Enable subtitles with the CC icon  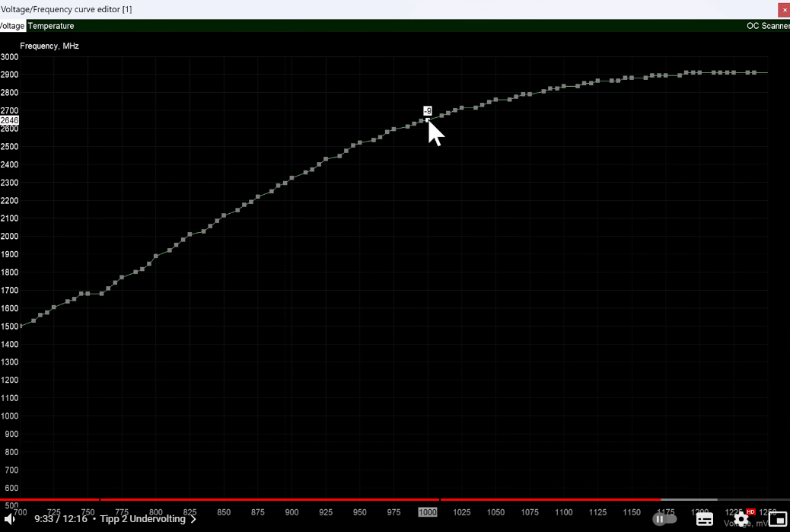(x=705, y=518)
